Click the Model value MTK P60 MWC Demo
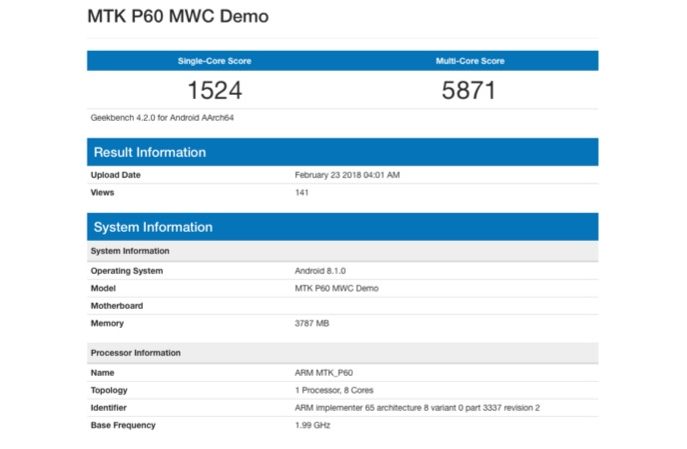This screenshot has width=687, height=449. click(337, 288)
